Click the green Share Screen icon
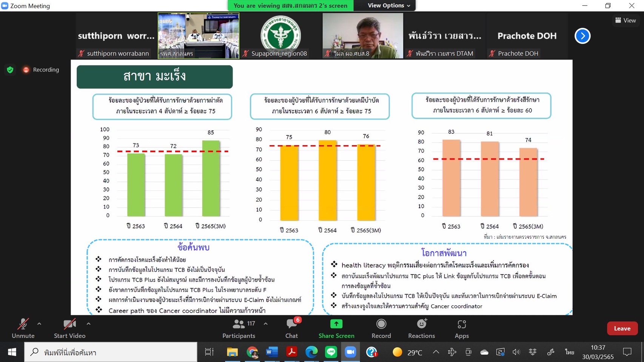This screenshot has height=362, width=644. pos(336,324)
